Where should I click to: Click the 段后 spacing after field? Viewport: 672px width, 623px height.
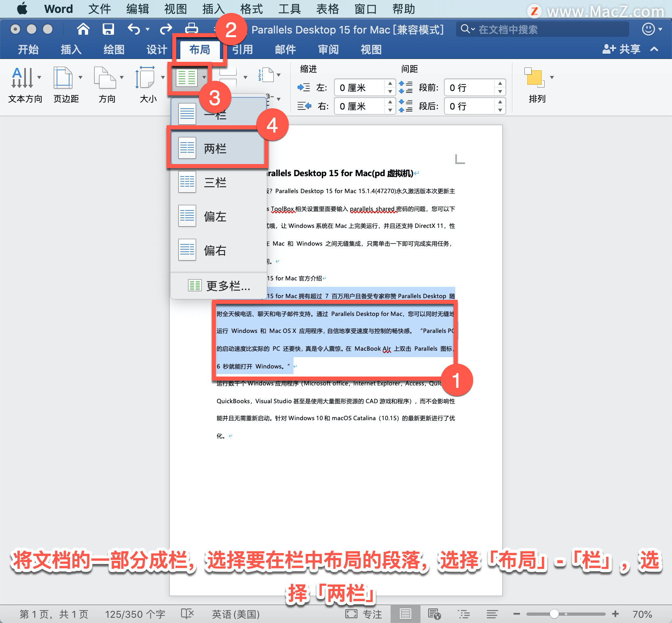pyautogui.click(x=469, y=106)
